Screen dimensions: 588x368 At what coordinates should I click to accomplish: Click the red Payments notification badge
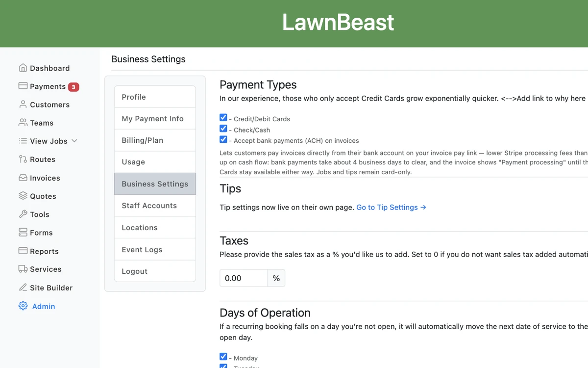tap(73, 87)
